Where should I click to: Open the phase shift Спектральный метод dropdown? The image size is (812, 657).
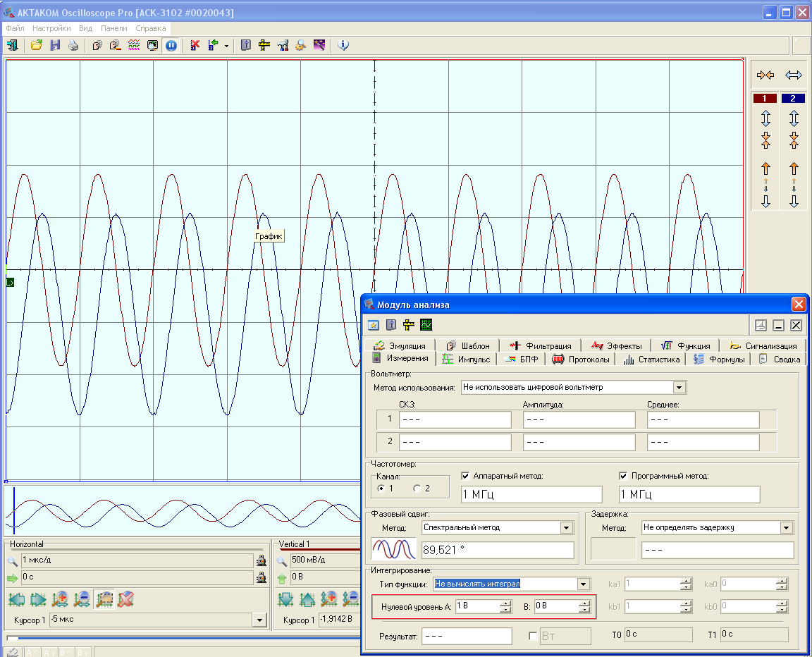[x=567, y=527]
